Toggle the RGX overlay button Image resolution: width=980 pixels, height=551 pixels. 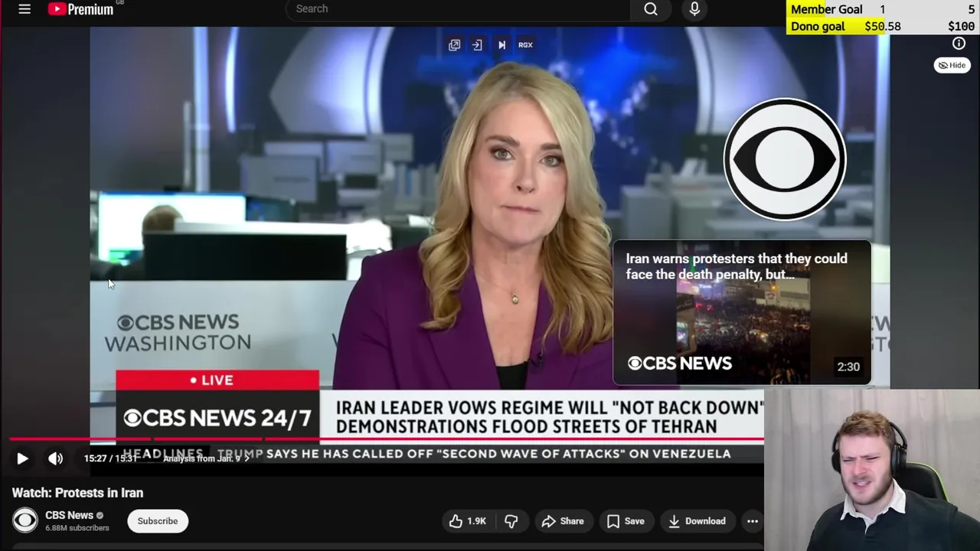coord(525,45)
